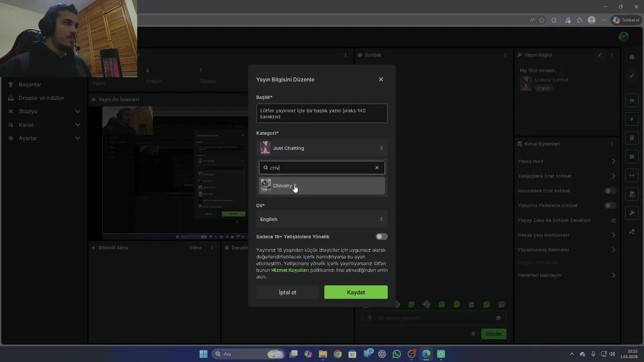Screen dimensions: 644x362
Task: Click the lightning bolt icon in right rail
Action: 632,119
